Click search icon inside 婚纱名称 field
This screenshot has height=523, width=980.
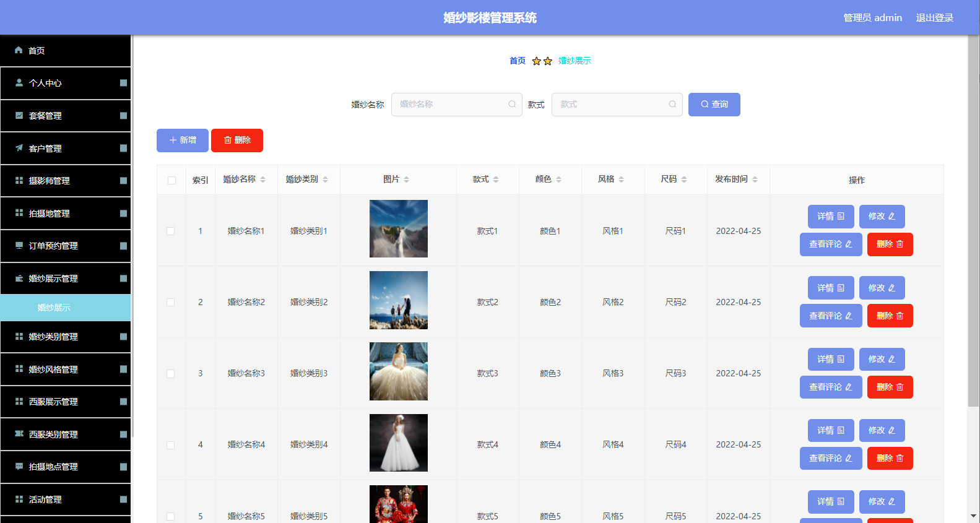tap(512, 104)
